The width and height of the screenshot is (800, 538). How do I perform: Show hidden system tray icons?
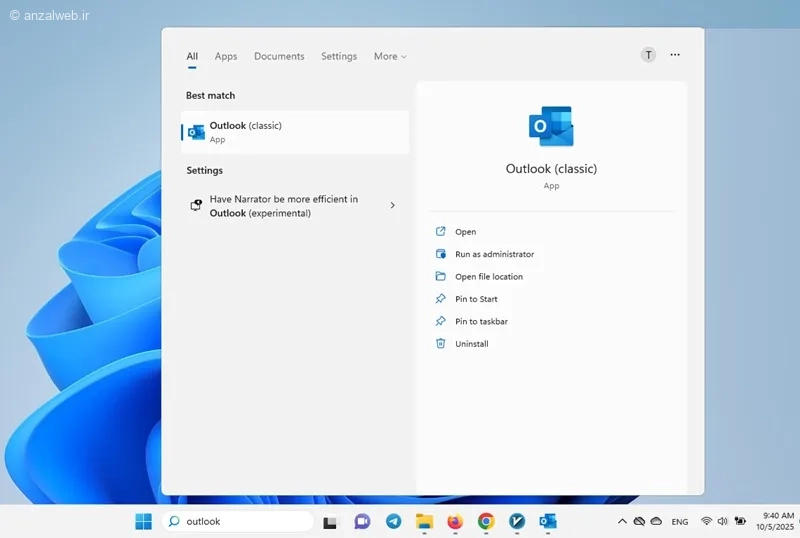[622, 521]
